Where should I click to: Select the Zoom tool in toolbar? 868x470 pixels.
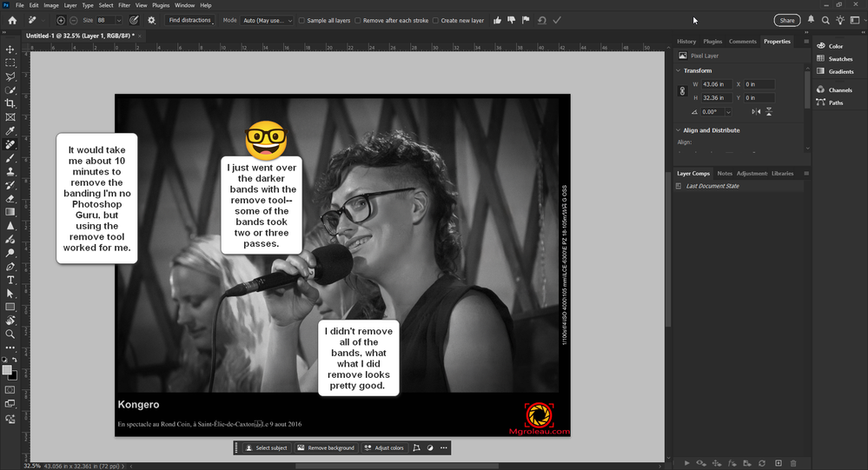point(10,334)
